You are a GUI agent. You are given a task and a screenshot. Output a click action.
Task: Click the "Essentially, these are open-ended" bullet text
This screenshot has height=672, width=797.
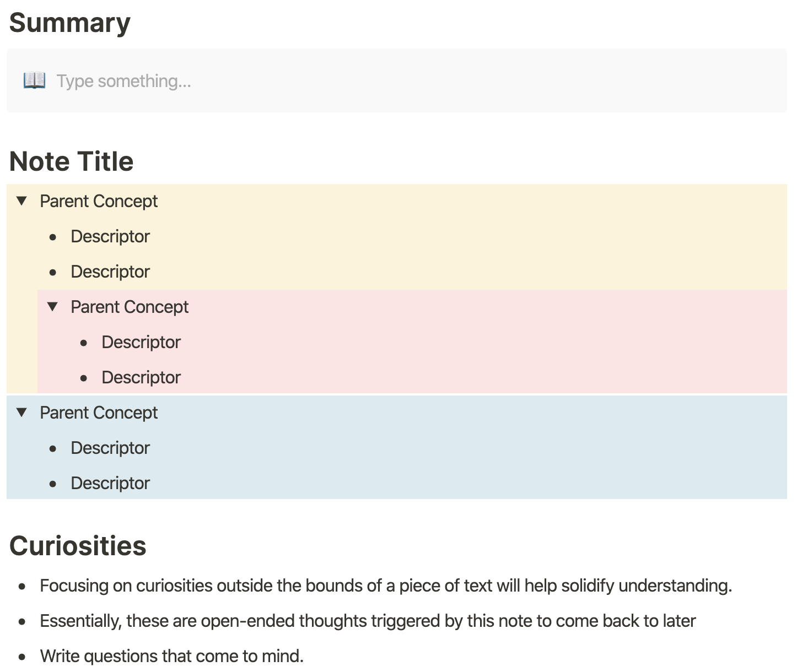pos(368,621)
